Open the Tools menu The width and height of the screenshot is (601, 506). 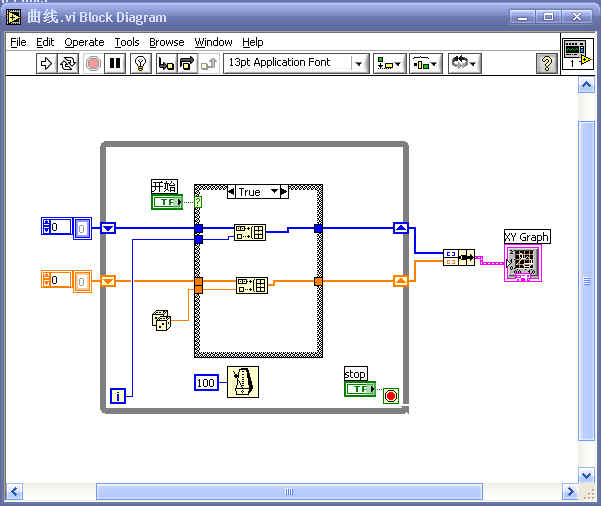(127, 42)
